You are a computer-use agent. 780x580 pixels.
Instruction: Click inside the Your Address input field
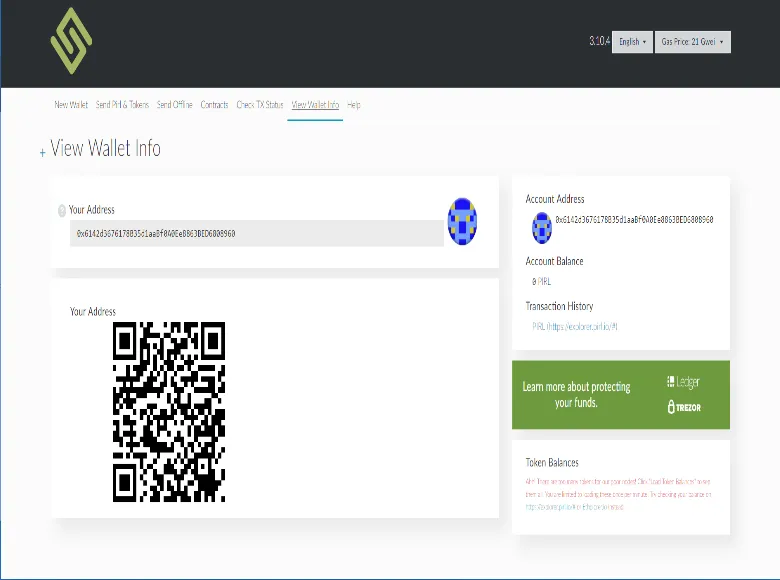257,233
